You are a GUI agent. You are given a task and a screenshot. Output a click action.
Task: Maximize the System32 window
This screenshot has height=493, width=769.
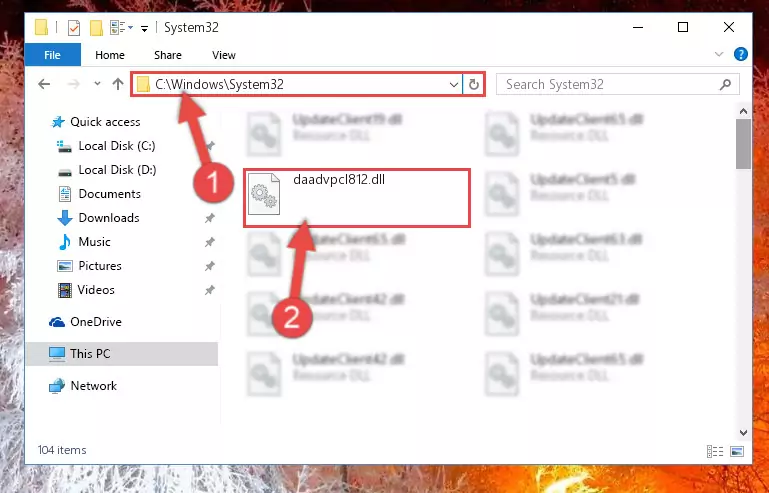point(683,28)
